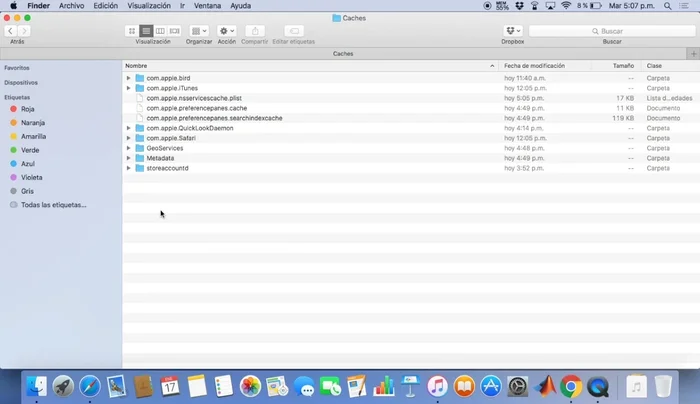Expand the storeaccountd folder
The image size is (700, 404).
pyautogui.click(x=129, y=168)
